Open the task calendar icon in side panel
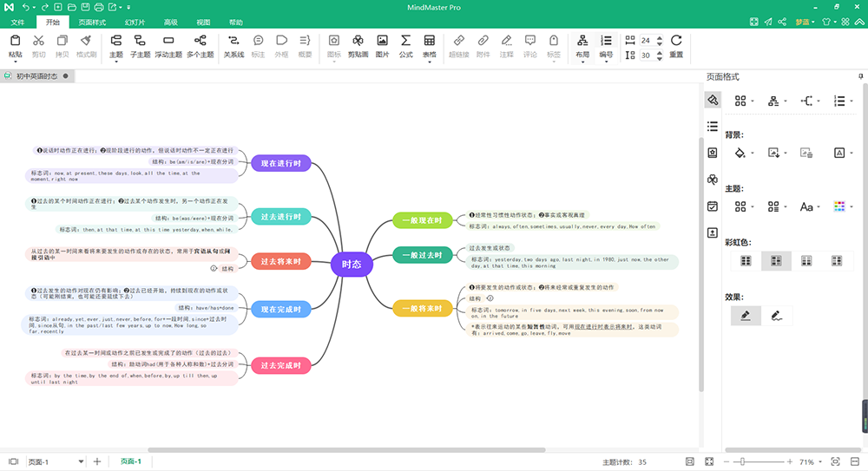 pos(713,206)
